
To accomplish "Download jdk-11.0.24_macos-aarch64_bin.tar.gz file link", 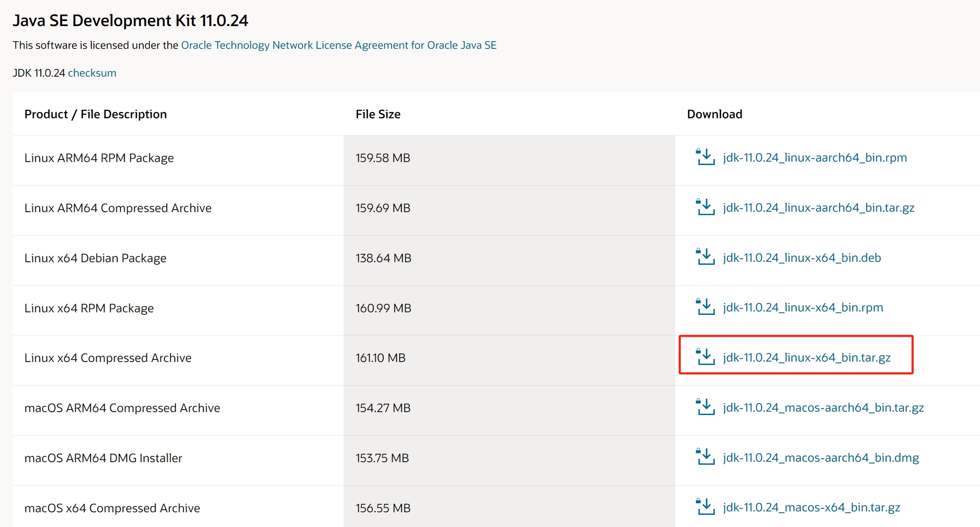I will coord(823,407).
